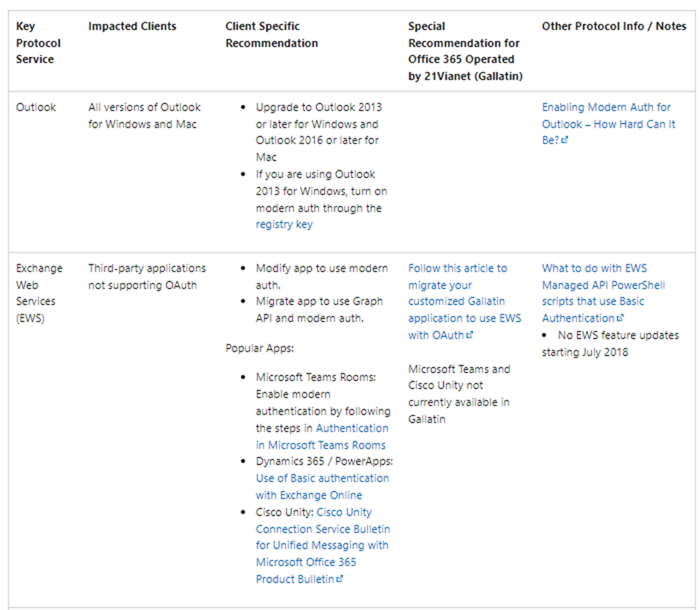Click external link icon after "EWS with OAuth"
Image resolution: width=700 pixels, height=610 pixels.
point(470,335)
